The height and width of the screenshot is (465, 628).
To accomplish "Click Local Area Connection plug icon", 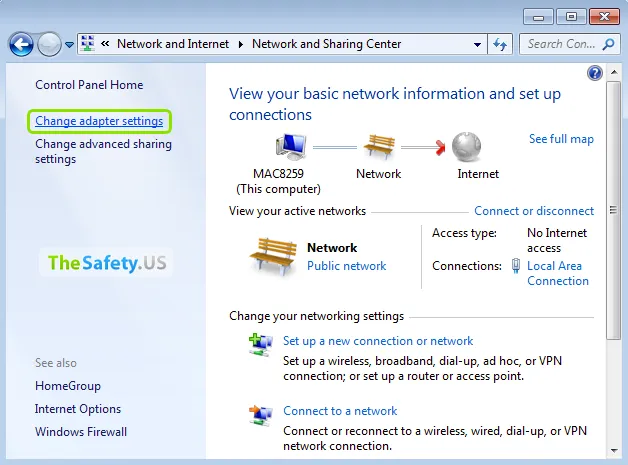I will click(516, 266).
